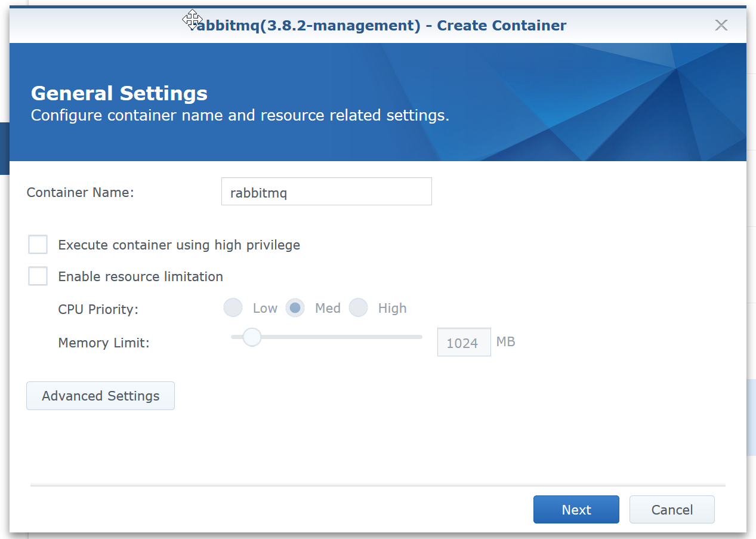Open Advanced Settings
Viewport: 756px width, 539px height.
(x=100, y=396)
